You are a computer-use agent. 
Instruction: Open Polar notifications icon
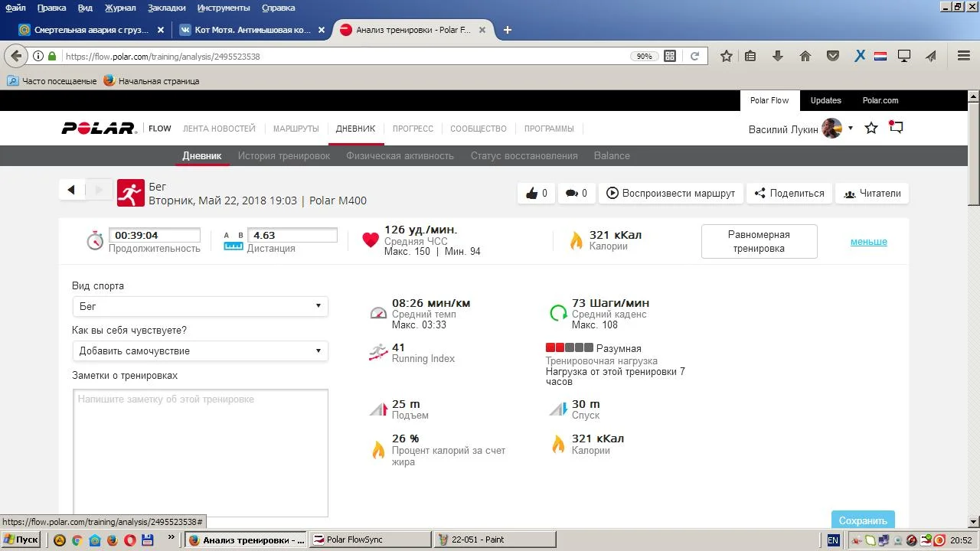(x=896, y=127)
